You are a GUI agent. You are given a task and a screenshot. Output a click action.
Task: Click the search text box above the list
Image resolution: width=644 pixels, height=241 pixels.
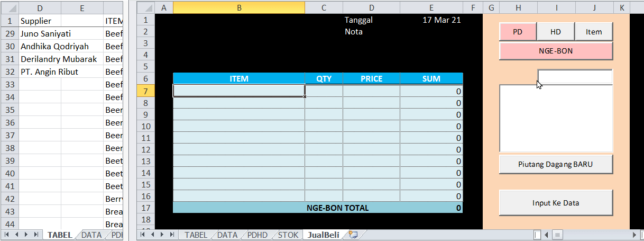click(575, 77)
